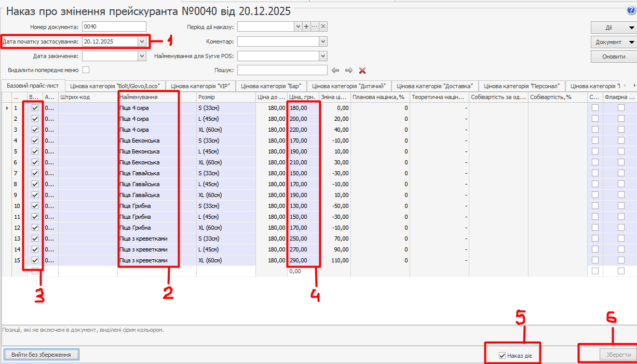Screen dimensions: 637x364
Task: Click 'Вийти без збереження' button
Action: pyautogui.click(x=41, y=355)
